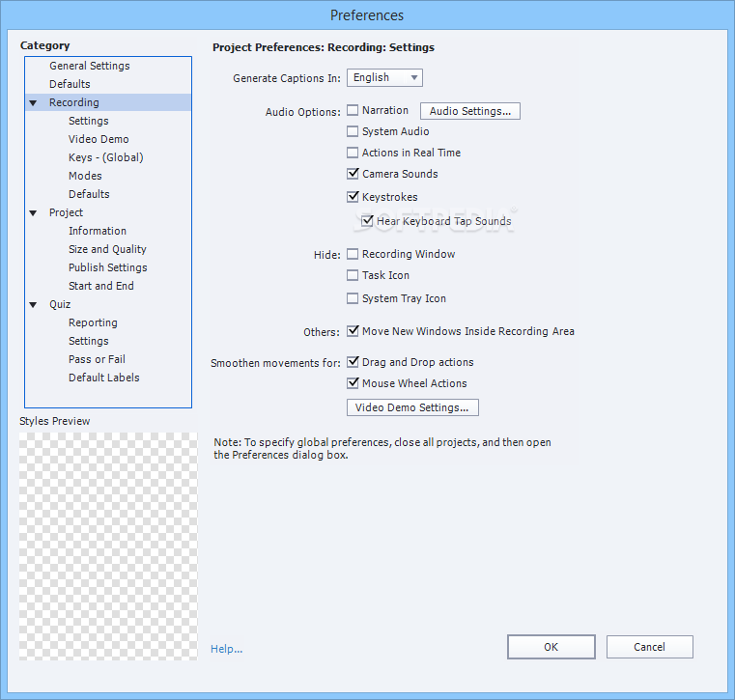Image resolution: width=735 pixels, height=700 pixels.
Task: Open the Help link
Action: click(x=226, y=649)
